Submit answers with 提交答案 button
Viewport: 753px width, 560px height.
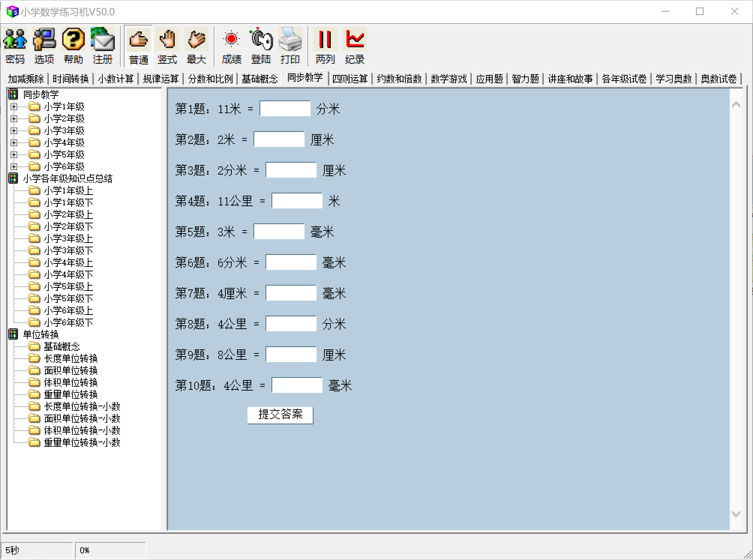click(280, 415)
